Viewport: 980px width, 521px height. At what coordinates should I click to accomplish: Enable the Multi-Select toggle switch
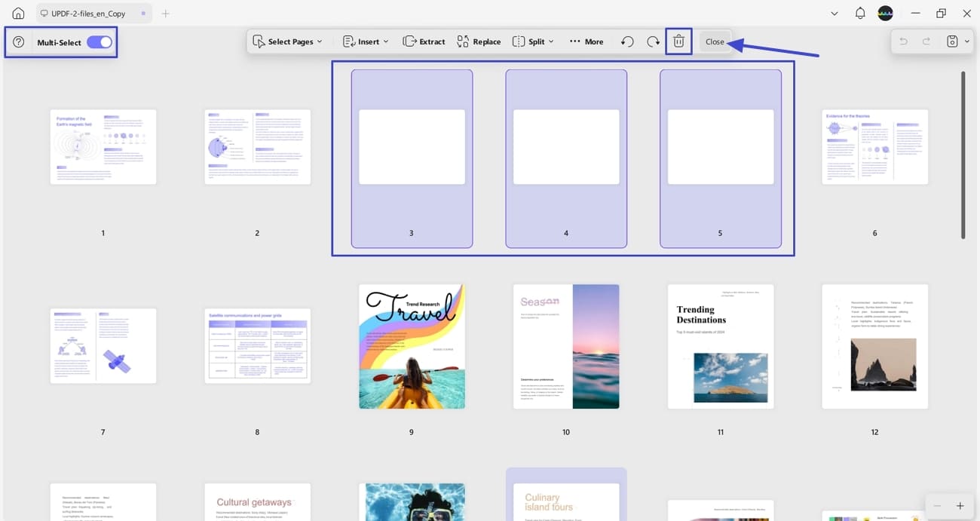(99, 43)
